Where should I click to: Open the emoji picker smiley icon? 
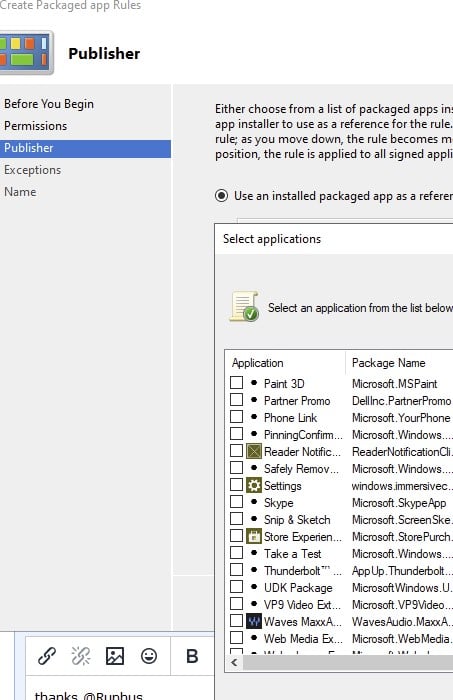pos(149,656)
